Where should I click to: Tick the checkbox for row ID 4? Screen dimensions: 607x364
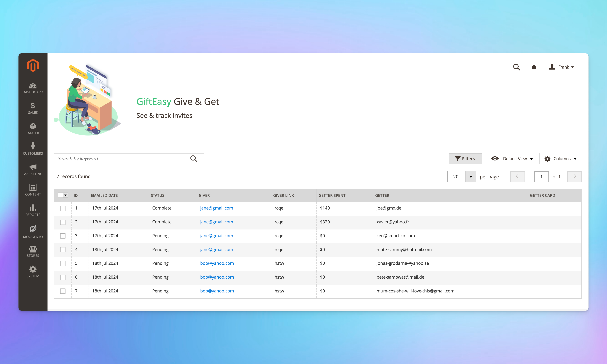point(63,250)
